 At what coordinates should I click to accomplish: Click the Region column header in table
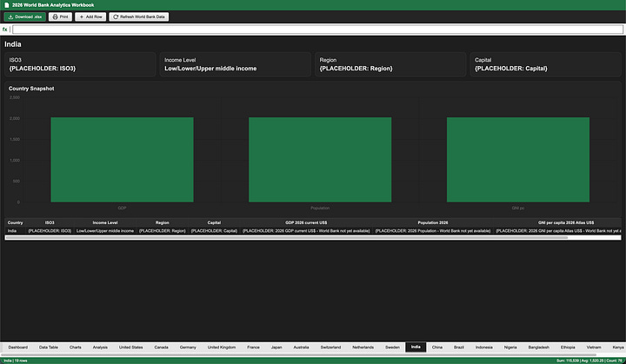(162, 222)
